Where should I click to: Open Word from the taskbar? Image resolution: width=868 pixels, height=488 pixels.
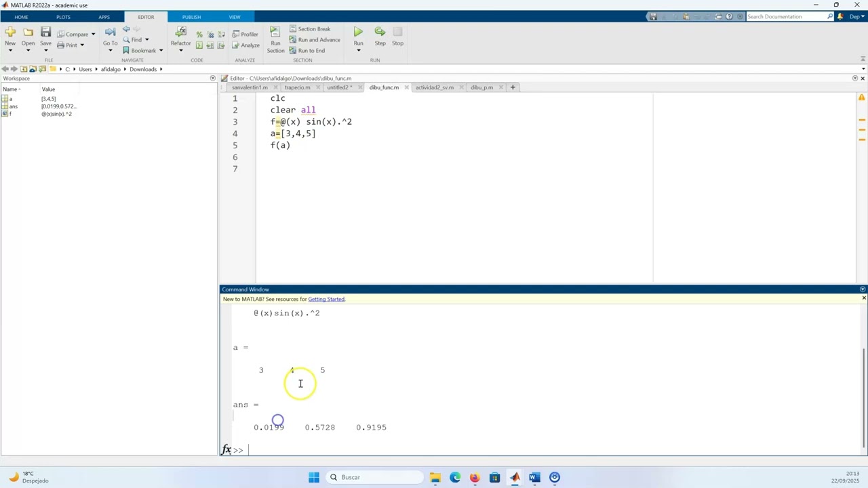pos(534,477)
